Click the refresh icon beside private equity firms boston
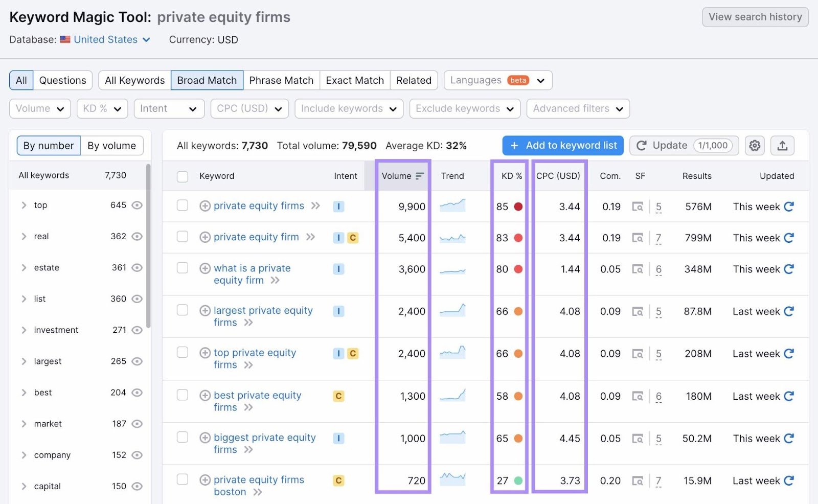The image size is (818, 504). point(789,480)
